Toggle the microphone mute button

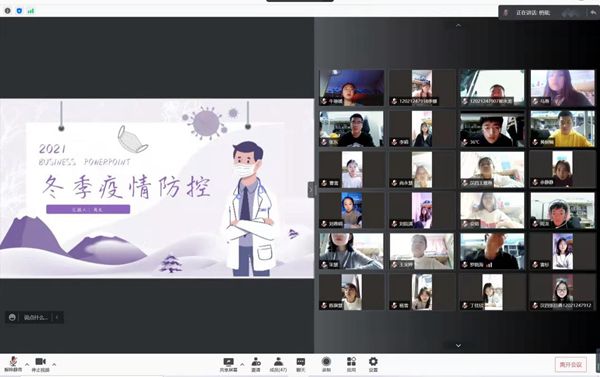point(13,364)
